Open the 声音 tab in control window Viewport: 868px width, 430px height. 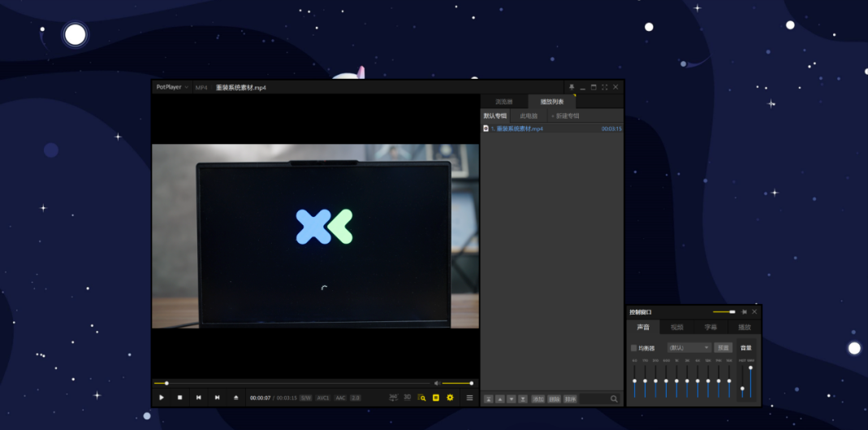pyautogui.click(x=643, y=327)
